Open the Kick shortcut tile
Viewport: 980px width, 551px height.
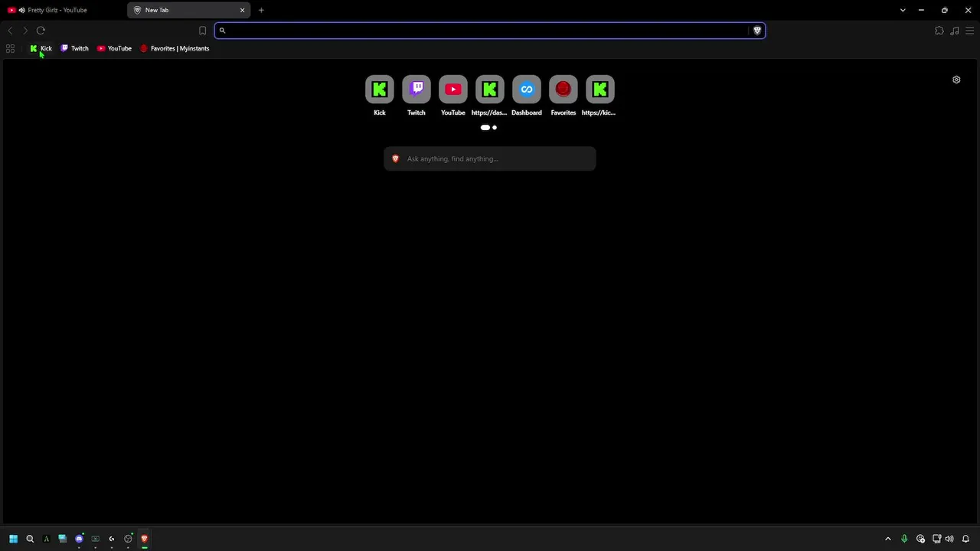(380, 90)
